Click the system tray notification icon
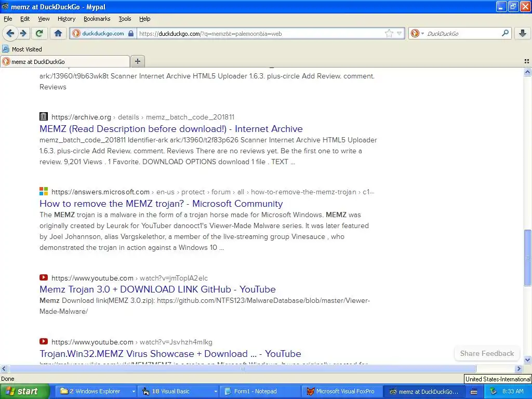Viewport: 532px width, 399px height. click(x=493, y=391)
